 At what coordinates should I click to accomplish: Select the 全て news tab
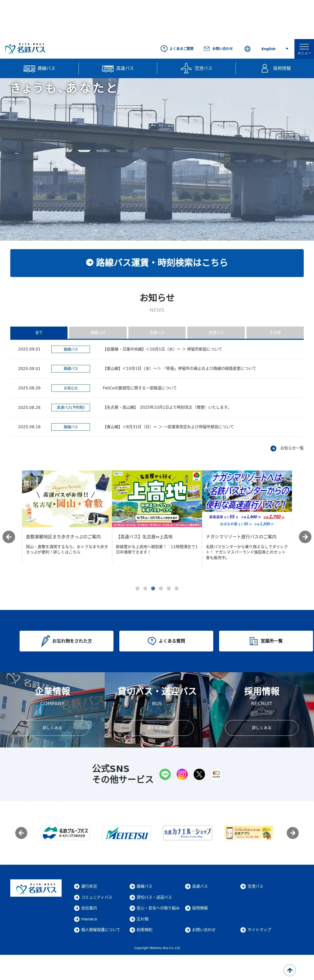tap(39, 332)
